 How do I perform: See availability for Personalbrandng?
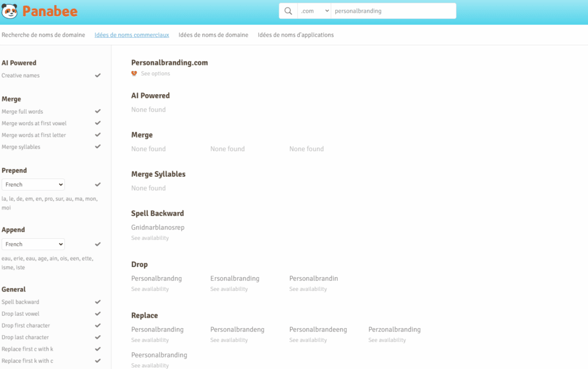[150, 289]
